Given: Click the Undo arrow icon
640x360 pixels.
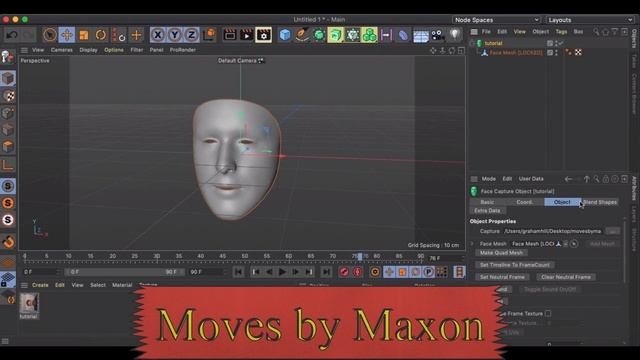Looking at the screenshot, I should (11, 35).
